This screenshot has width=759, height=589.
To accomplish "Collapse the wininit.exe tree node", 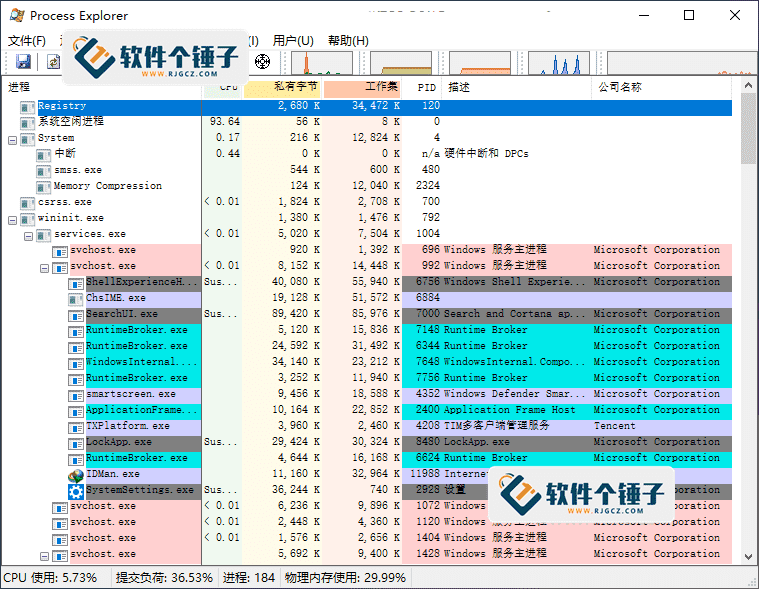I will (x=13, y=220).
